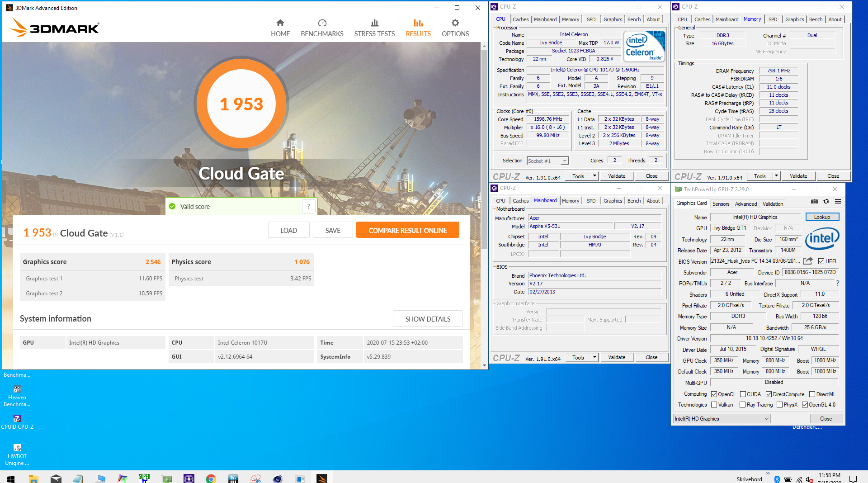Open Bench tab in the Mainboard CPU-Z window
Viewport: 868px width, 483px height.
pyautogui.click(x=634, y=201)
